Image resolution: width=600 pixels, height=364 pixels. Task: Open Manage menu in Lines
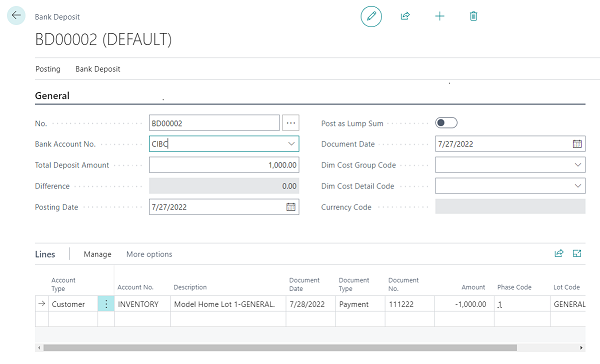(x=97, y=254)
